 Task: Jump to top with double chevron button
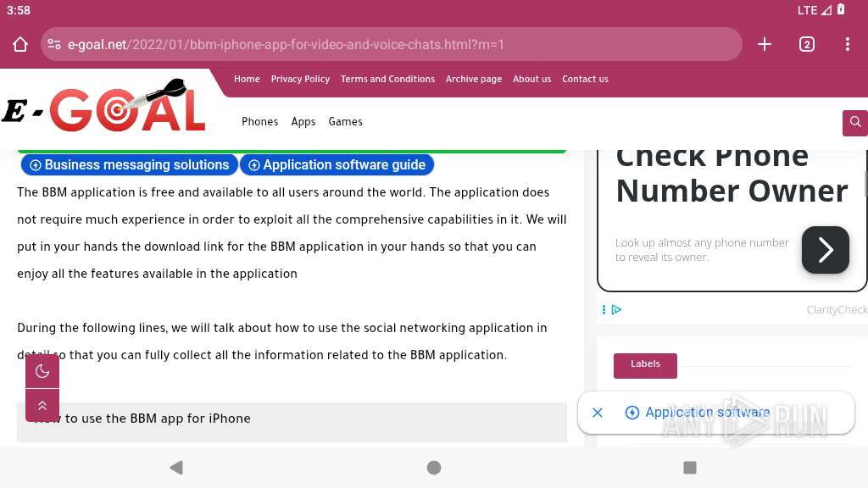42,406
